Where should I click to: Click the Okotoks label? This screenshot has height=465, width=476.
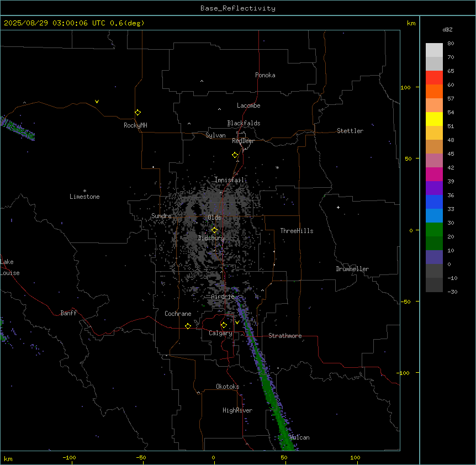coord(228,387)
